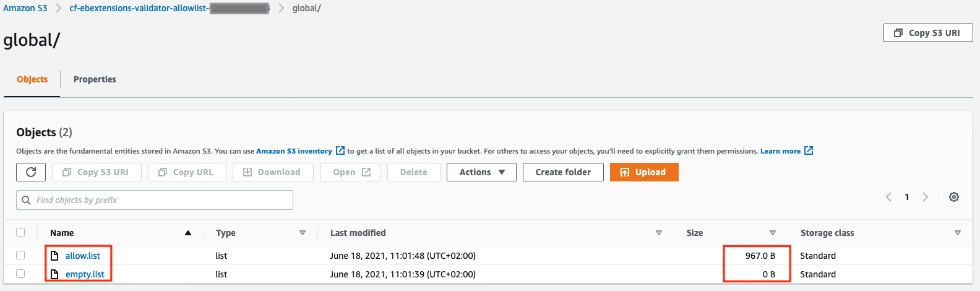
Task: Open the Actions dropdown menu
Action: point(481,172)
